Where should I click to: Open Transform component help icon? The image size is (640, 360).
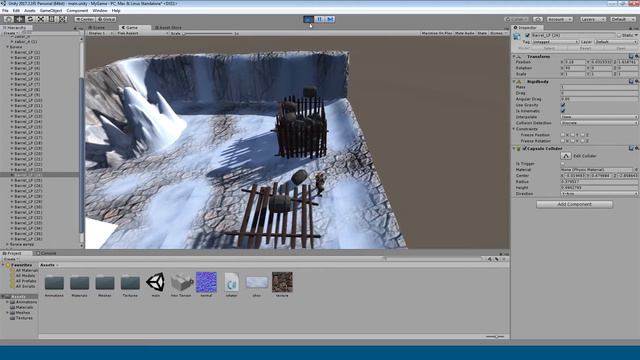(x=631, y=56)
